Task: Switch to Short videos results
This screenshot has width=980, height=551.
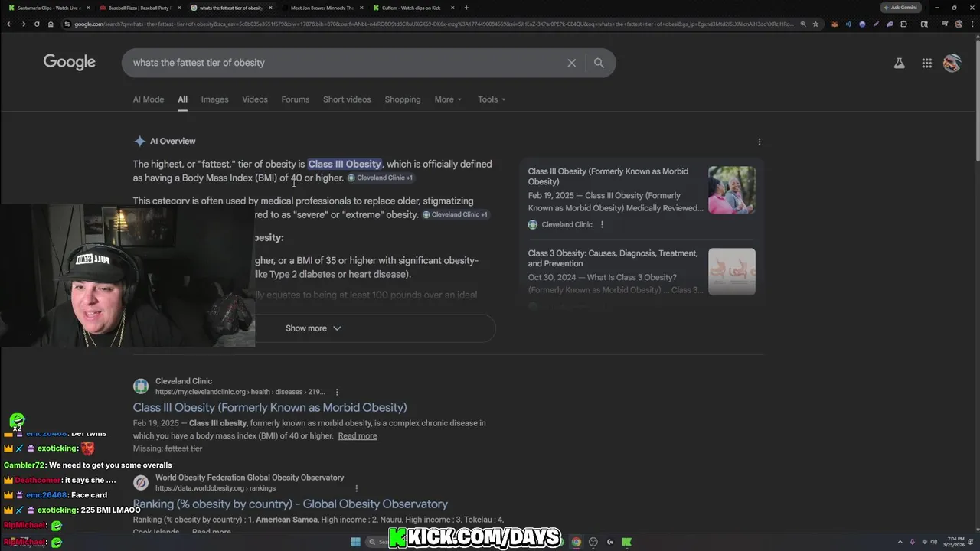Action: click(x=347, y=99)
